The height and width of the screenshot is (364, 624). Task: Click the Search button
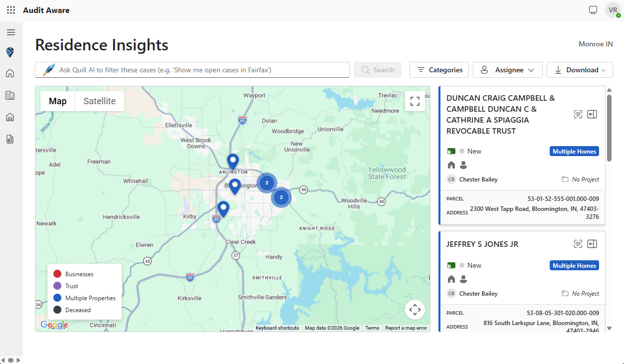(378, 70)
